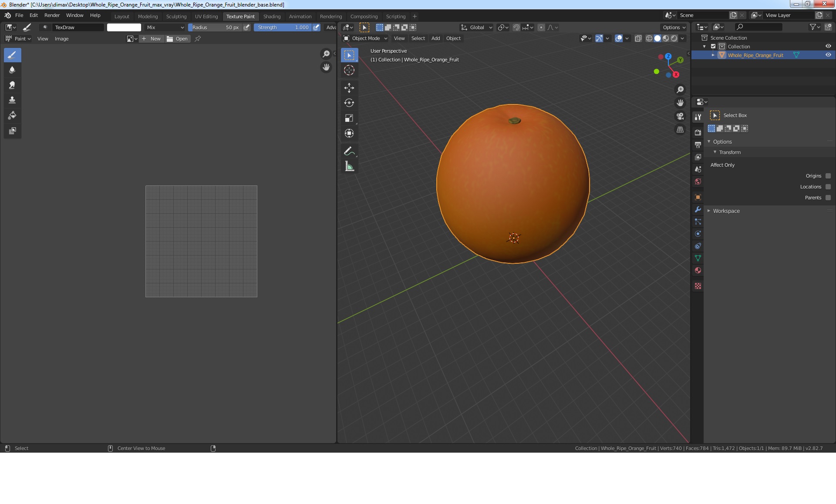The width and height of the screenshot is (836, 504).
Task: Open the Mix blend mode dropdown
Action: click(165, 27)
